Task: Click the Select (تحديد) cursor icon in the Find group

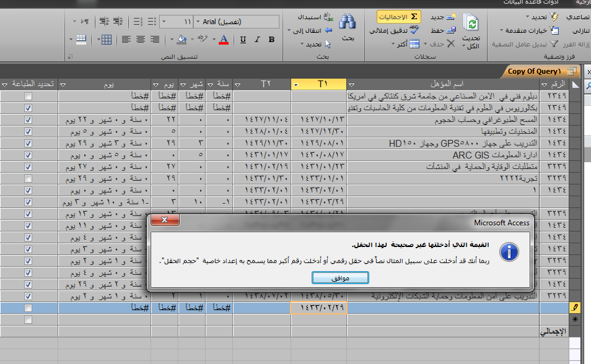Action: click(328, 44)
